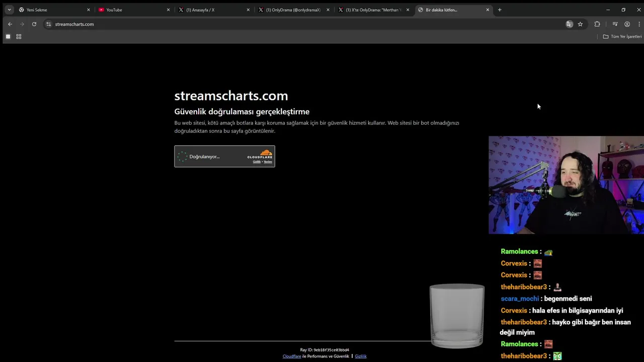Open the tab groups grid icon
This screenshot has width=644, height=362.
[x=19, y=37]
